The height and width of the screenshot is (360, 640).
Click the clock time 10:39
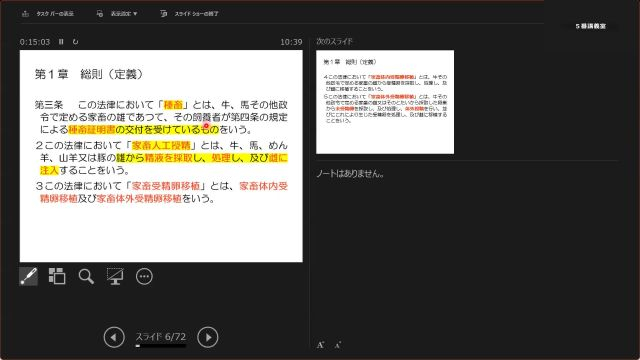click(x=291, y=42)
